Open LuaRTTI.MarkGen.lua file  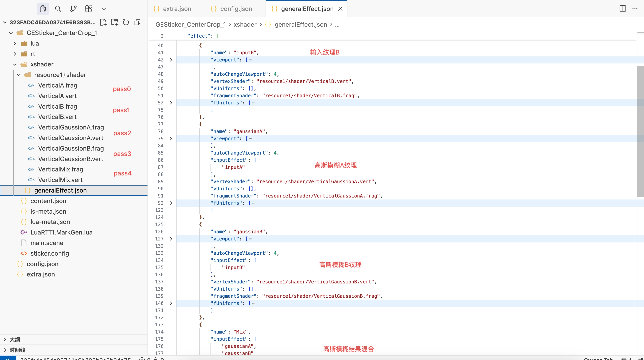pos(61,233)
